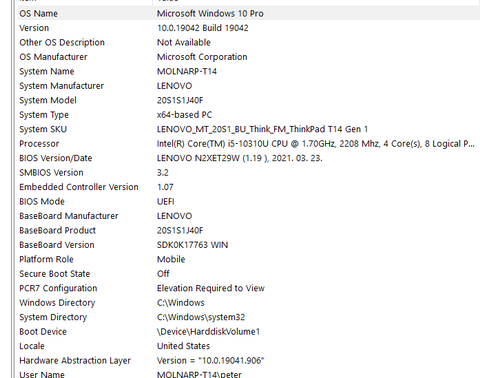Highlight the System Type row
Viewport: 480px width, 378px height.
pos(249,115)
